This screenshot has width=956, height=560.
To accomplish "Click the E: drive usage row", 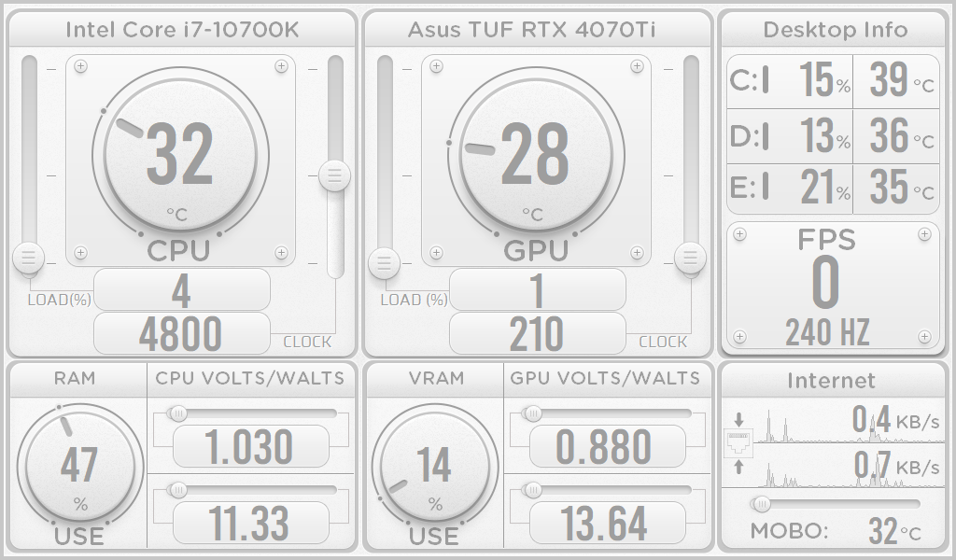I will click(x=790, y=189).
